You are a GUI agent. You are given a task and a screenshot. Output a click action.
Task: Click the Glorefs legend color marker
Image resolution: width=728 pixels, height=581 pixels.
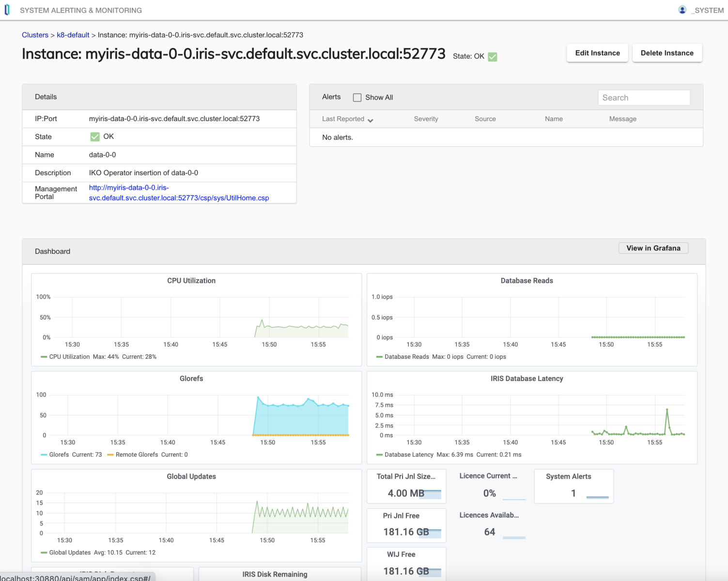pos(44,455)
